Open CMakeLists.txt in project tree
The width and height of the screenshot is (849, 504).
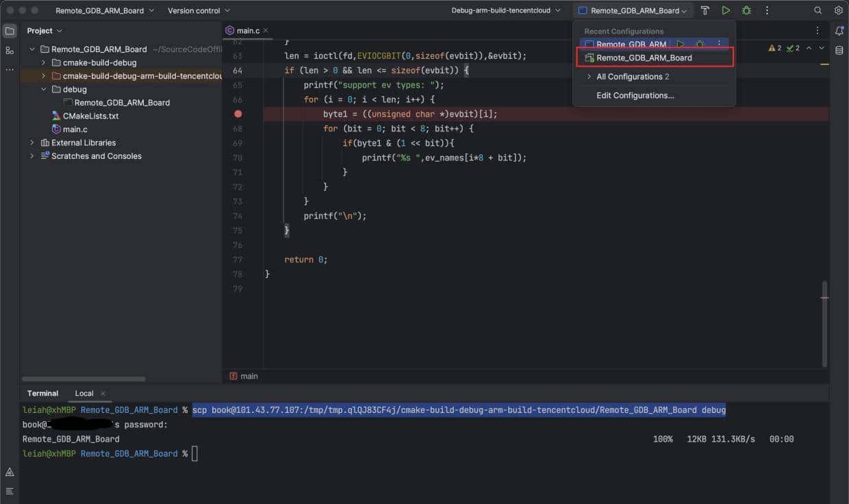(90, 116)
